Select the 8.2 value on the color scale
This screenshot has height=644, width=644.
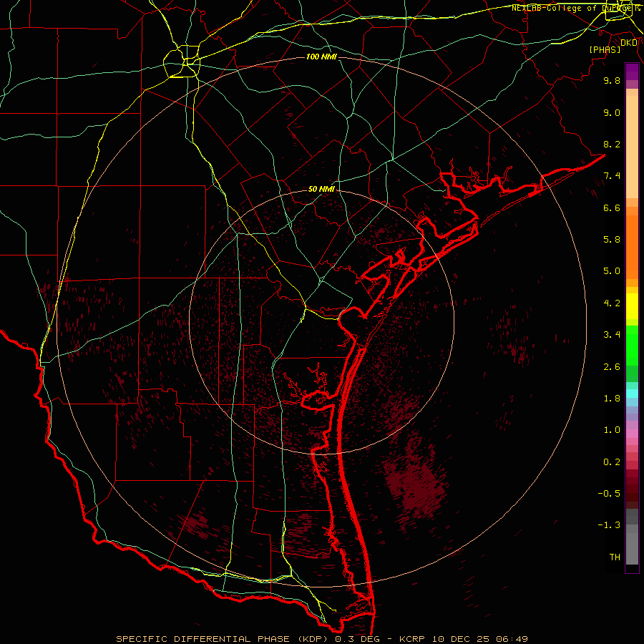pos(612,144)
